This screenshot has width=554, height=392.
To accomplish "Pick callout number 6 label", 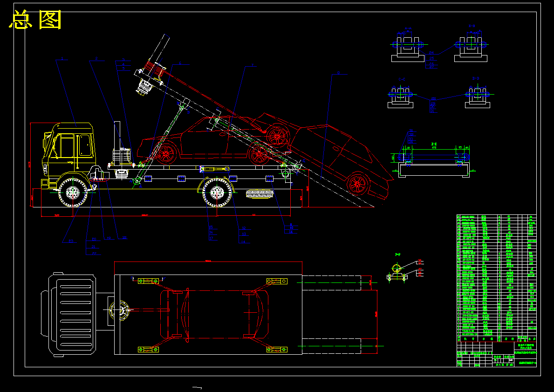I will tap(180, 63).
